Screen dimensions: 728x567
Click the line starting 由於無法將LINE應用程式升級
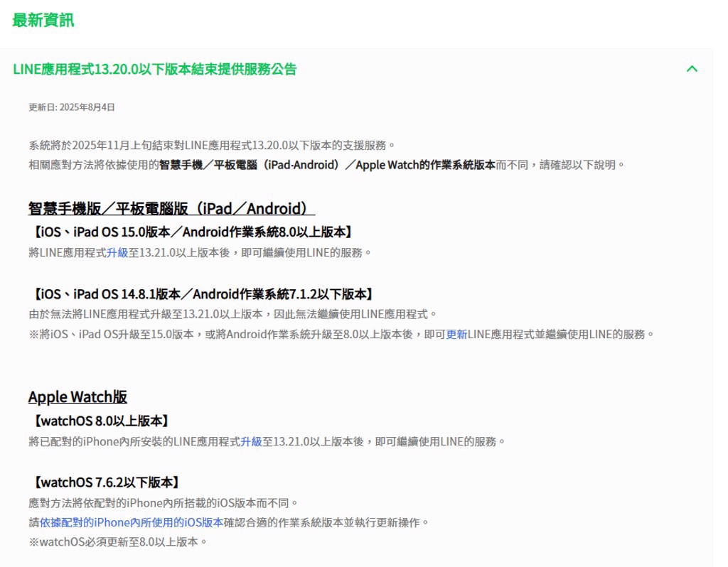(x=233, y=315)
